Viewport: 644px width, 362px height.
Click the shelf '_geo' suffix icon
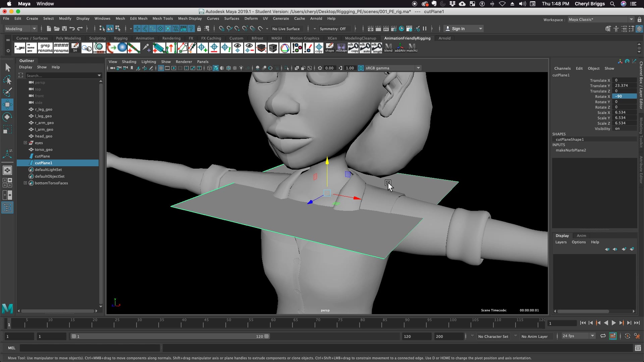click(x=20, y=48)
